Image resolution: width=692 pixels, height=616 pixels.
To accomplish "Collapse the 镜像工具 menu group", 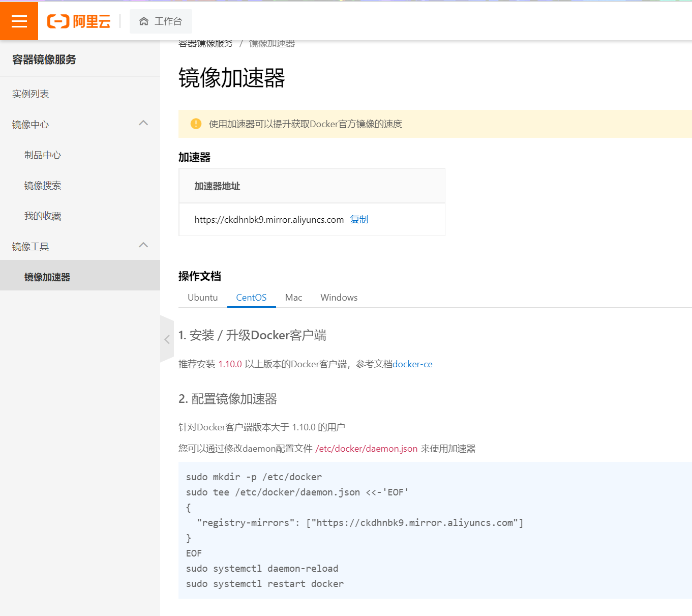I will [143, 246].
